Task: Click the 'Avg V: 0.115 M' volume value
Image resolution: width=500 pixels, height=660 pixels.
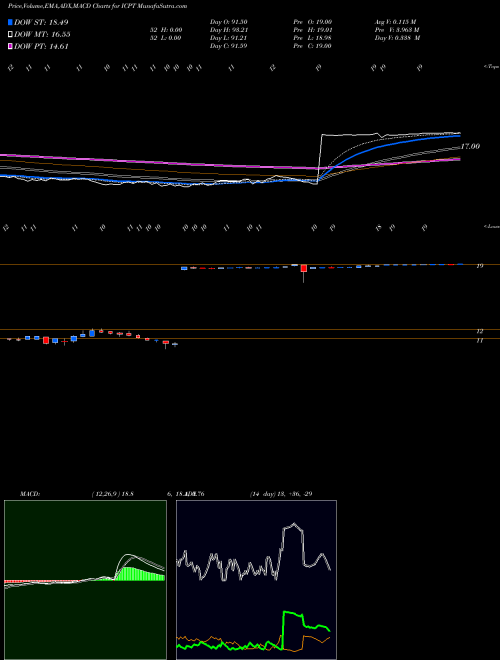Action: (396, 21)
